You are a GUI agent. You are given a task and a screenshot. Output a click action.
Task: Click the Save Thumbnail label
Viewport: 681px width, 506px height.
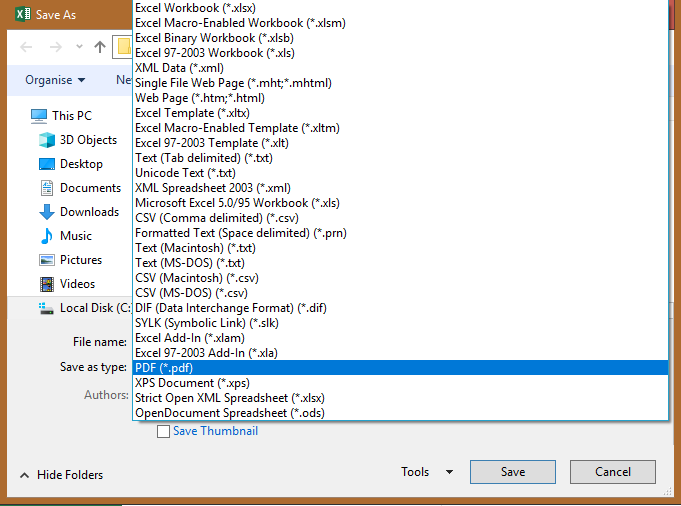coord(215,431)
